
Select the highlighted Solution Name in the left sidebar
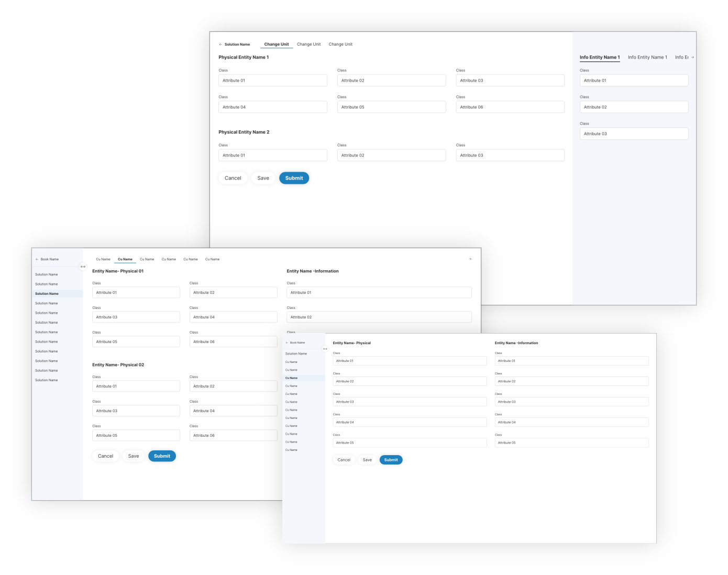click(47, 294)
